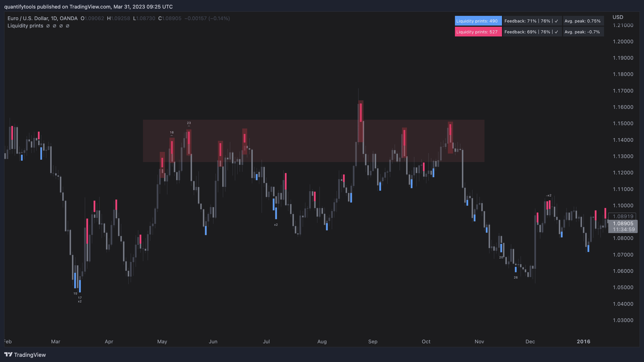Click the 23 label above the May candle
Image resolution: width=644 pixels, height=362 pixels.
[x=189, y=123]
